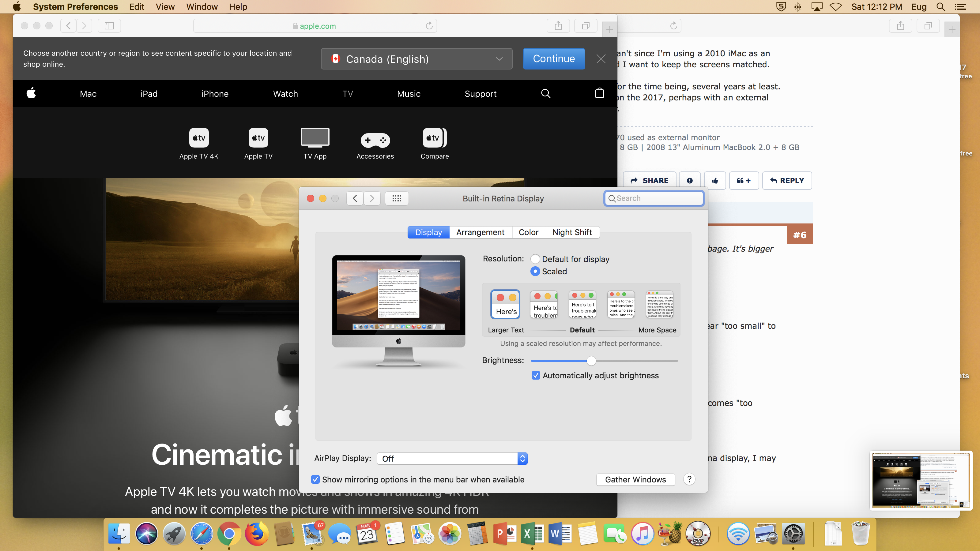Click Gather Windows button

(x=635, y=479)
